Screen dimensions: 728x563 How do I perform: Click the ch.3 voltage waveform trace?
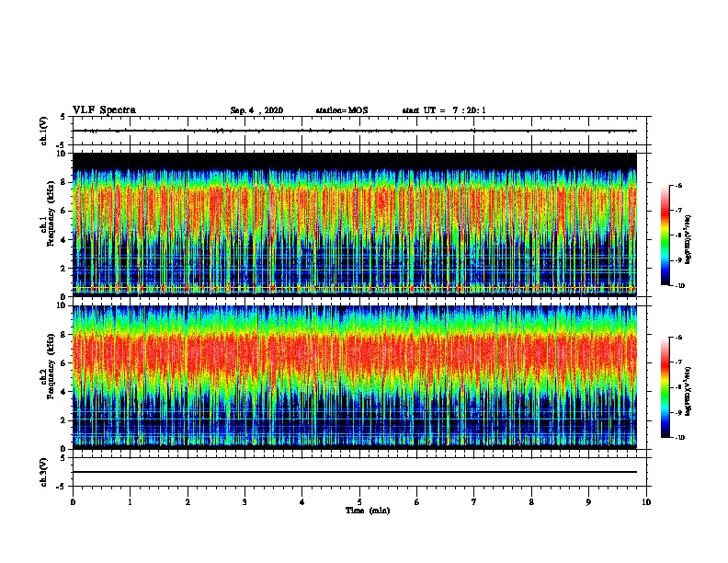click(355, 472)
